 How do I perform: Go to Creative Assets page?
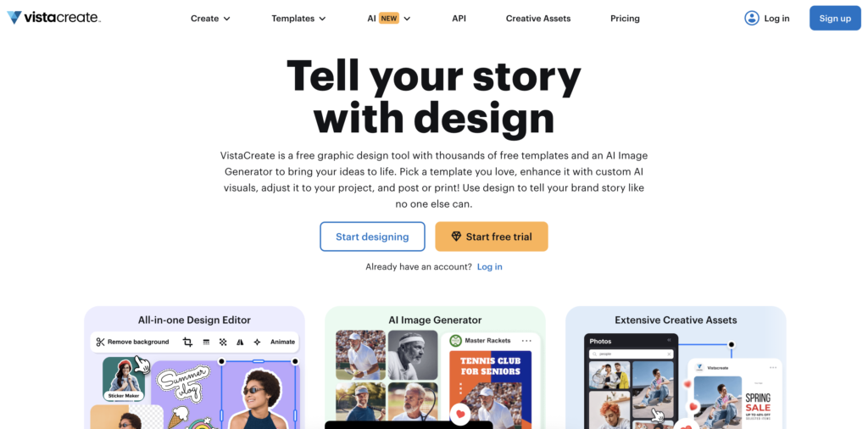538,19
